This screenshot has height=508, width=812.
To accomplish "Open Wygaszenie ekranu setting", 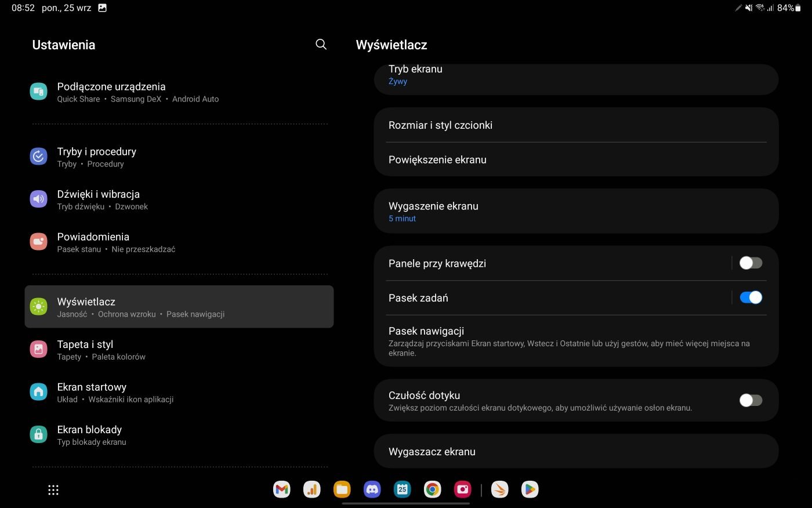I will coord(576,211).
